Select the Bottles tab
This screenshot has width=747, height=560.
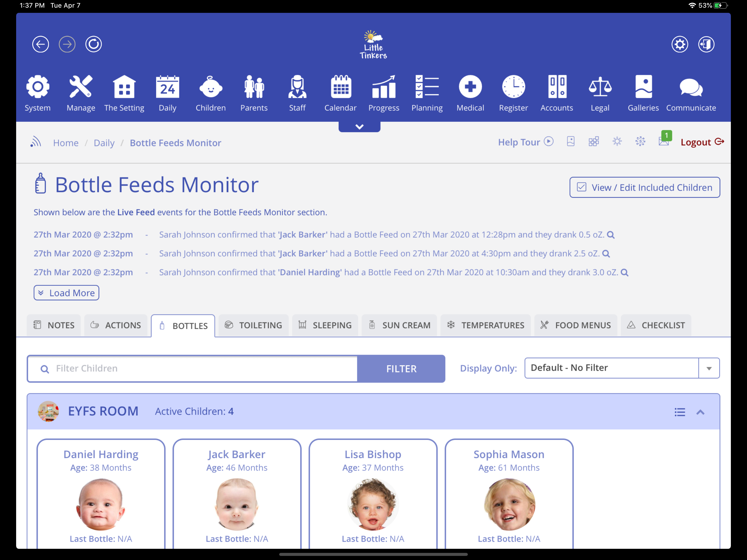coord(183,326)
